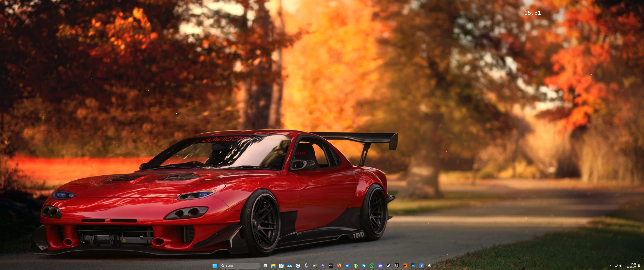
Task: Launch the Epic Games launcher
Action: pyautogui.click(x=397, y=266)
